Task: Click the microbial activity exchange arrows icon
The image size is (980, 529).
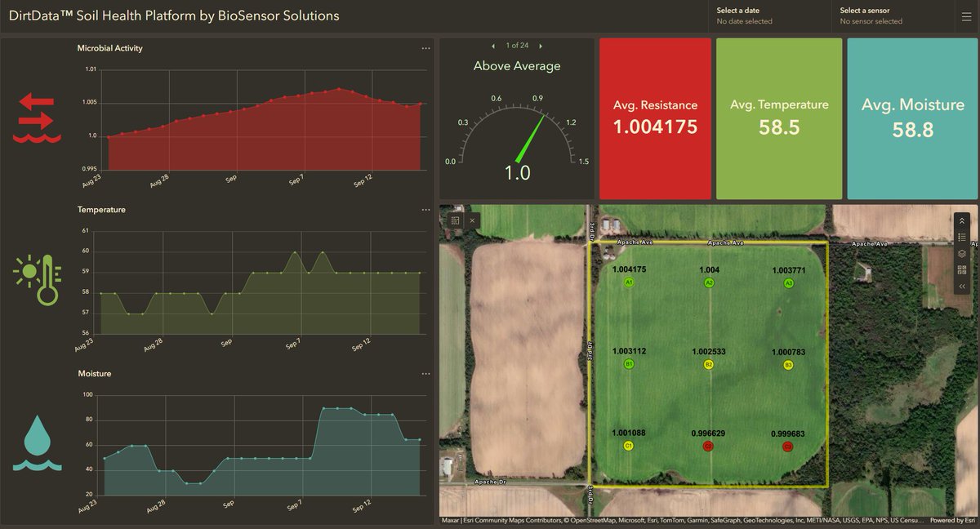Action: tap(37, 118)
